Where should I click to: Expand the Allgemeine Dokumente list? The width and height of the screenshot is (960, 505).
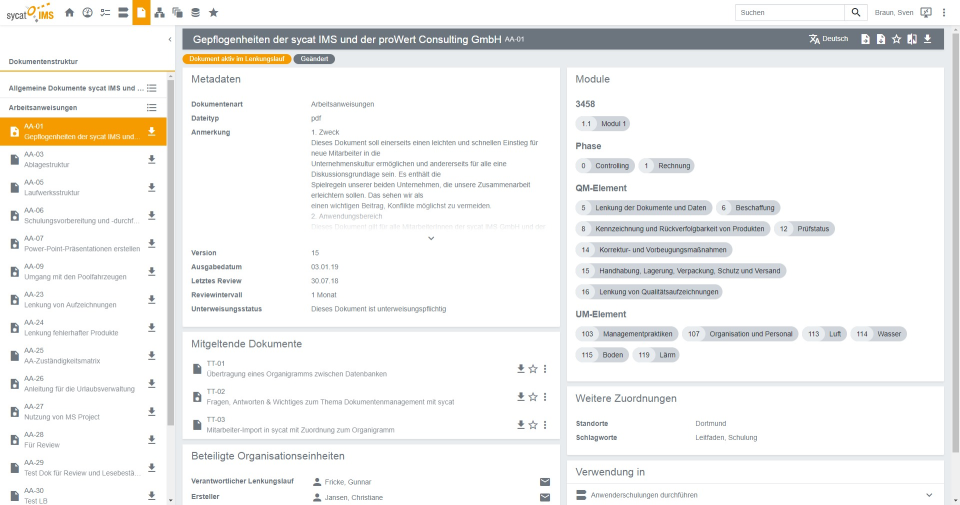[x=152, y=88]
